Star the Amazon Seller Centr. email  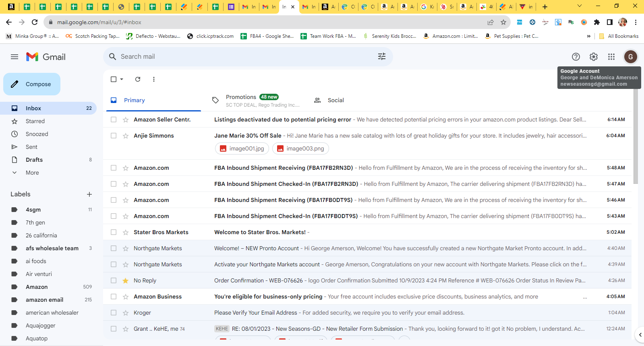pyautogui.click(x=126, y=119)
